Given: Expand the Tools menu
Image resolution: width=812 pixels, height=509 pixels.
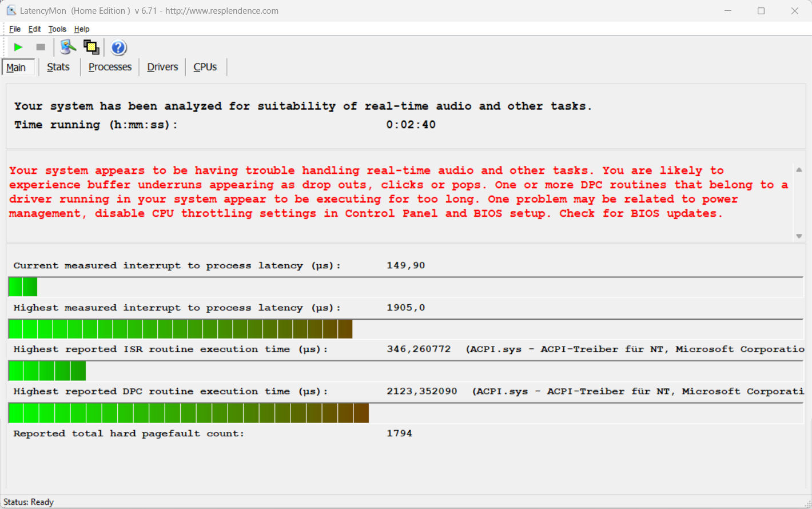Looking at the screenshot, I should (x=57, y=29).
